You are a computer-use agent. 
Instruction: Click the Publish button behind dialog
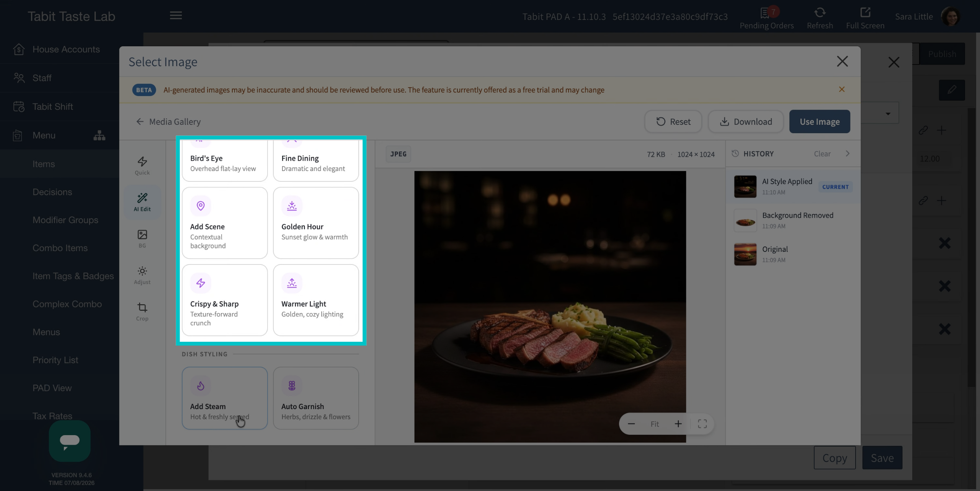tap(942, 54)
